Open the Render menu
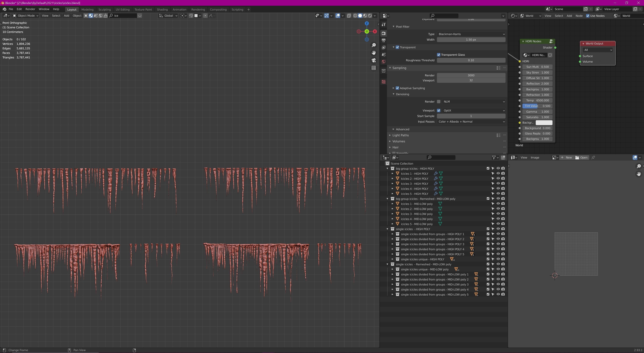 (x=30, y=9)
